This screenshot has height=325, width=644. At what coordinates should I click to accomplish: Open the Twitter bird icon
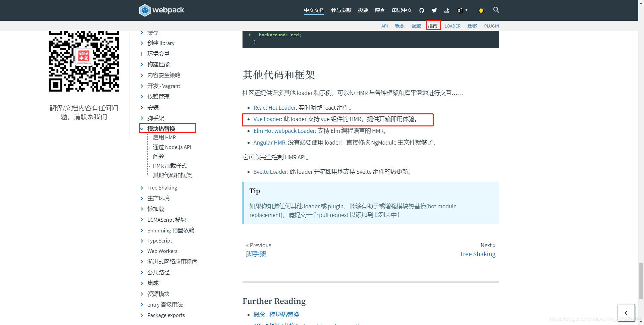(x=434, y=10)
